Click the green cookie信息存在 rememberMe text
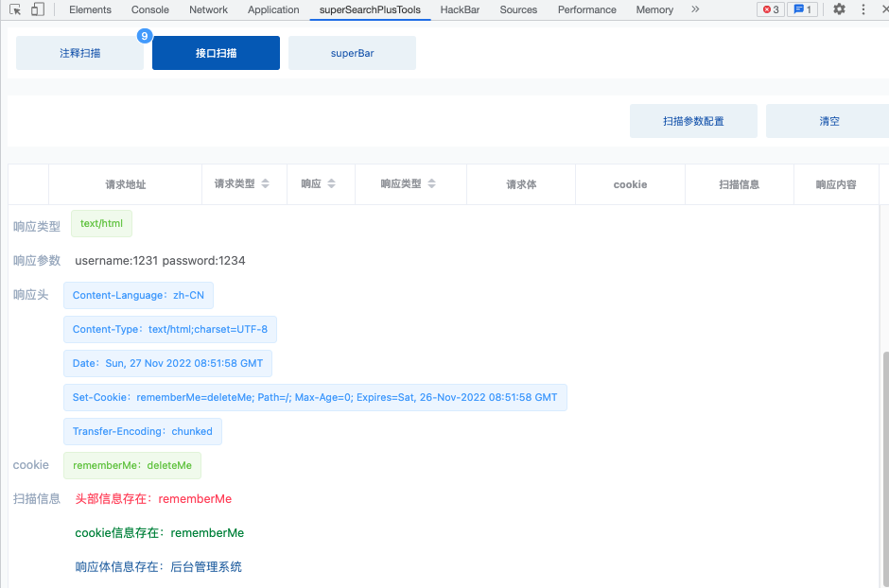 (x=159, y=533)
